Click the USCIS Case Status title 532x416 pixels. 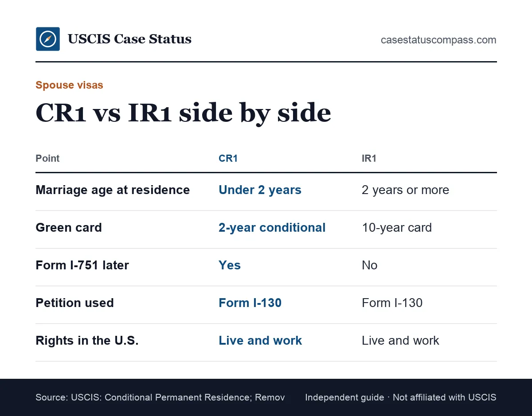pos(129,39)
